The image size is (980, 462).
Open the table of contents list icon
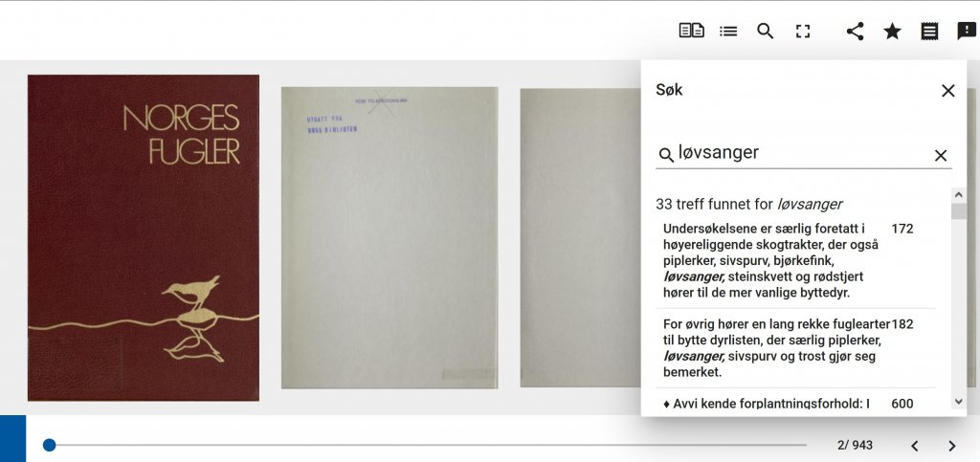point(728,31)
